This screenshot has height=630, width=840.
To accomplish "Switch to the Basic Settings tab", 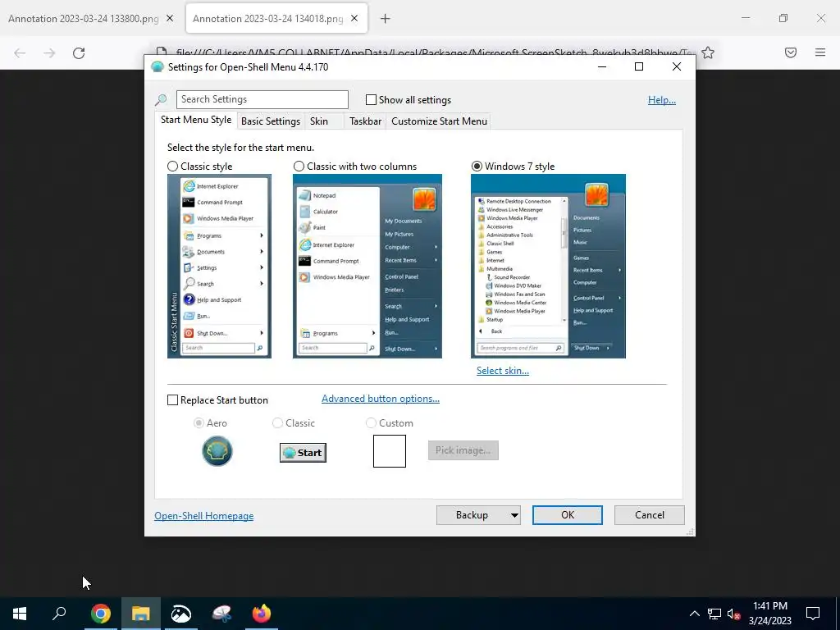I will point(271,121).
